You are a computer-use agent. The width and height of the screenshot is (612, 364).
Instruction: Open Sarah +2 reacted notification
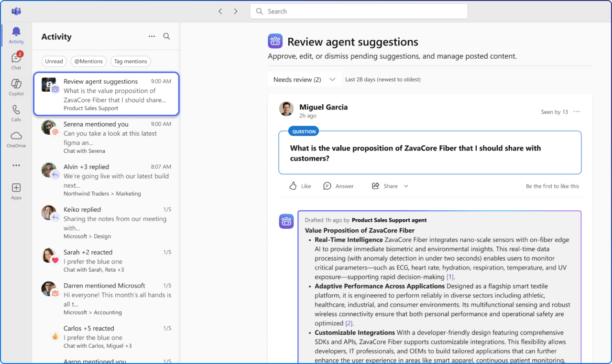[x=106, y=260]
